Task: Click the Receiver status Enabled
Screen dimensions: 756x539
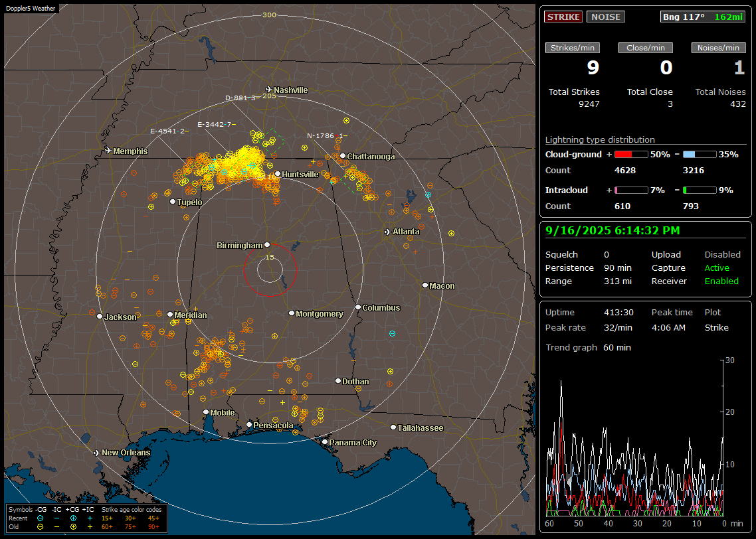Action: (x=721, y=281)
